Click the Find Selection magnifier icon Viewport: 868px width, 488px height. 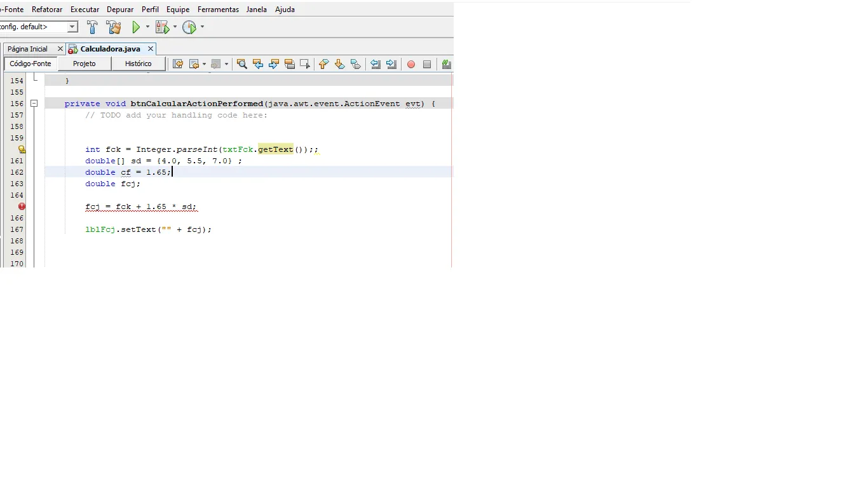click(241, 64)
